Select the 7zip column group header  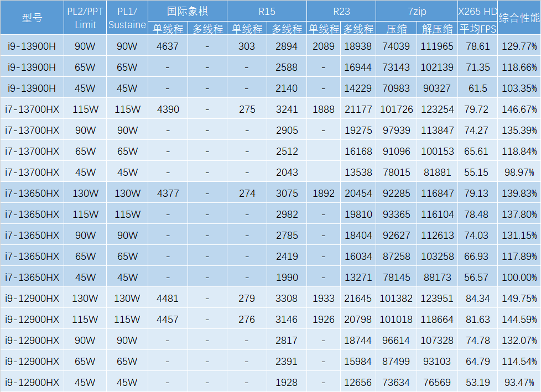point(416,11)
